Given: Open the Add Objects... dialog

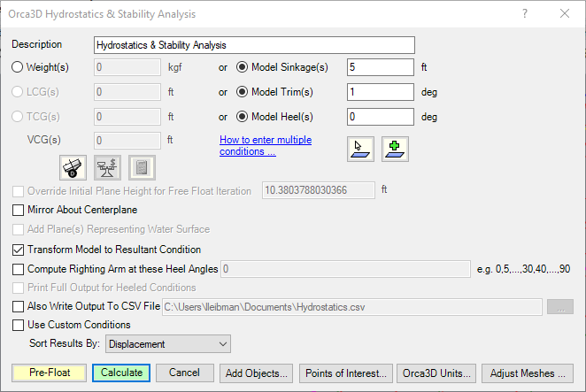Looking at the screenshot, I should pyautogui.click(x=257, y=373).
